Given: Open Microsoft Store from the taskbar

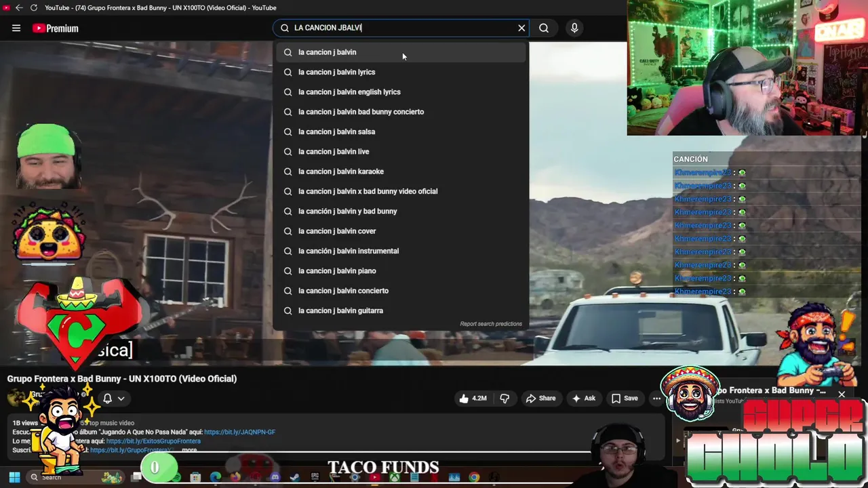Looking at the screenshot, I should pyautogui.click(x=195, y=477).
